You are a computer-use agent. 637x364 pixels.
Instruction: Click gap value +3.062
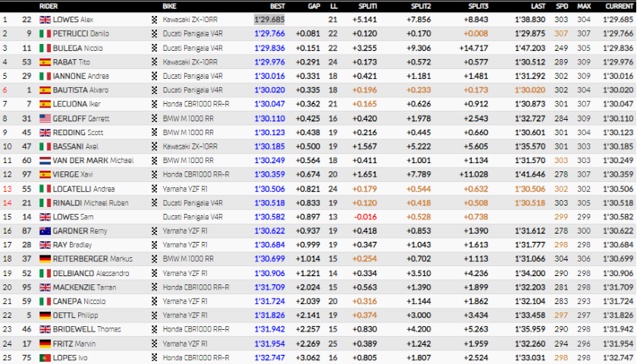pos(308,358)
